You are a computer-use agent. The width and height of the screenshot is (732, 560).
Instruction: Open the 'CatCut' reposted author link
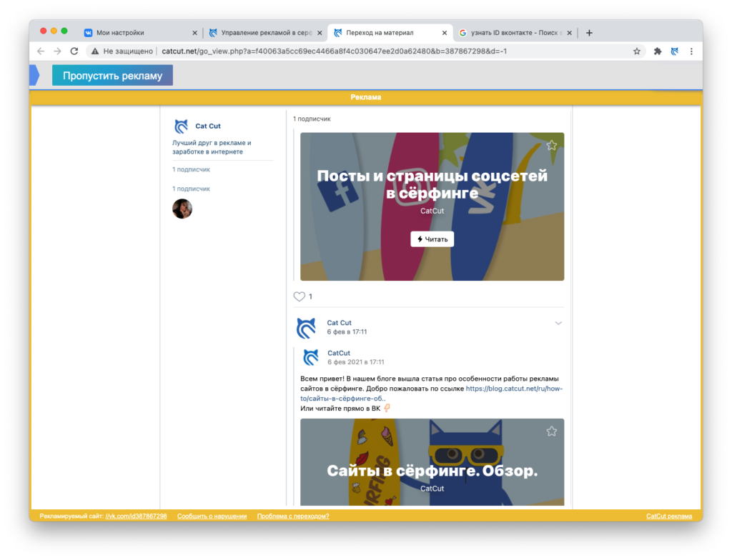pyautogui.click(x=338, y=353)
